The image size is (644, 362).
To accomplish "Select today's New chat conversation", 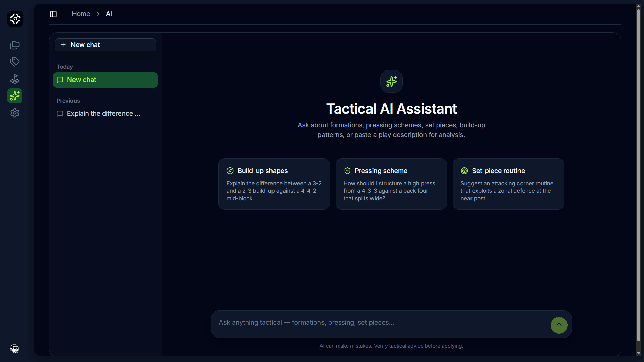I will (105, 80).
